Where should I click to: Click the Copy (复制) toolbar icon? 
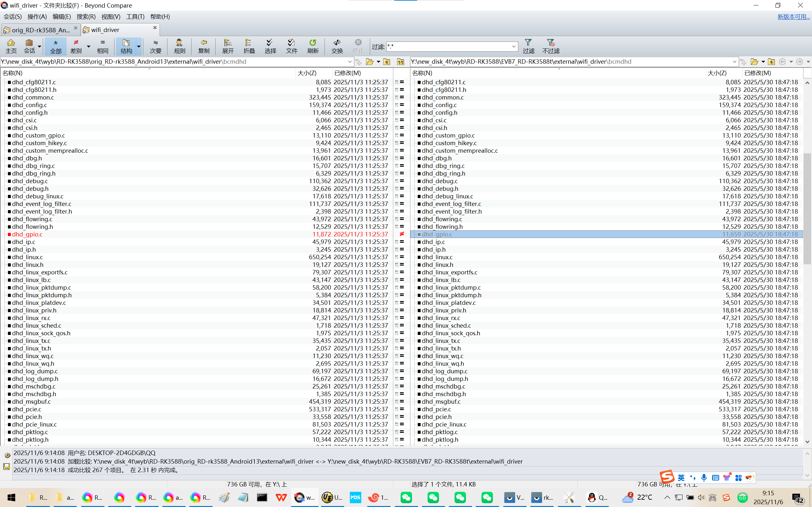coord(204,46)
